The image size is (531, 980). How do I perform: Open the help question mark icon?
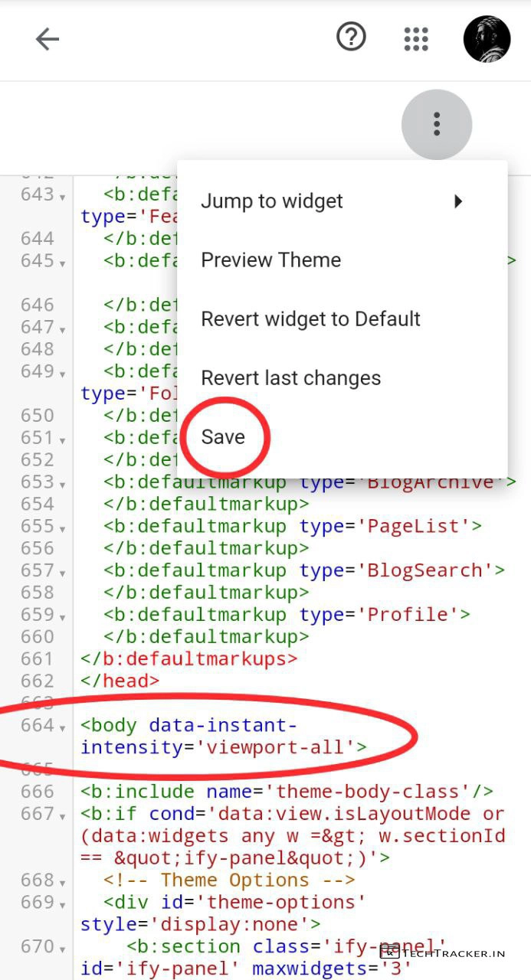tap(351, 37)
